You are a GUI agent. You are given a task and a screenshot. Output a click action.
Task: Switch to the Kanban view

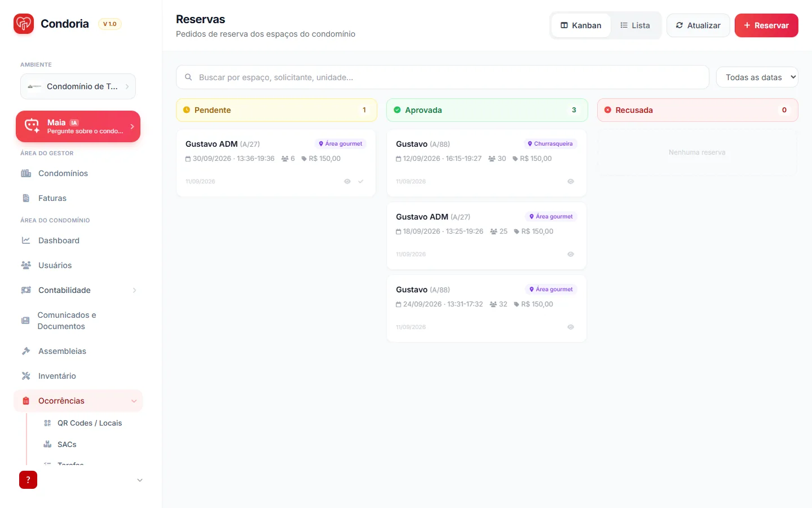tap(581, 25)
